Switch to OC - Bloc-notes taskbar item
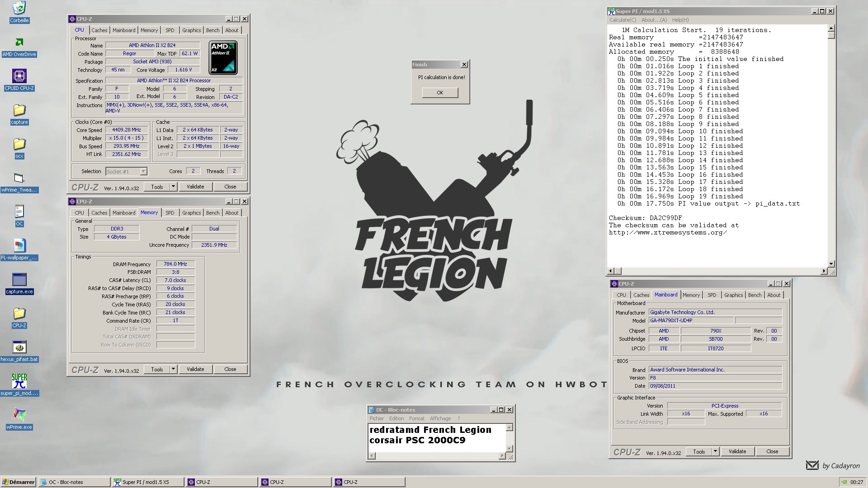Image resolution: width=868 pixels, height=488 pixels. (x=74, y=482)
